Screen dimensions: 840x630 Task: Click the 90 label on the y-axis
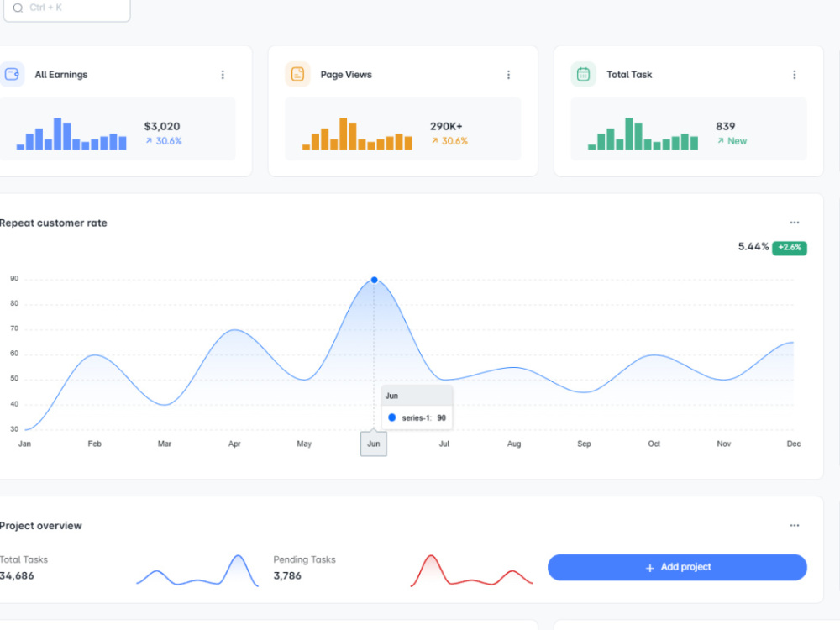(14, 279)
